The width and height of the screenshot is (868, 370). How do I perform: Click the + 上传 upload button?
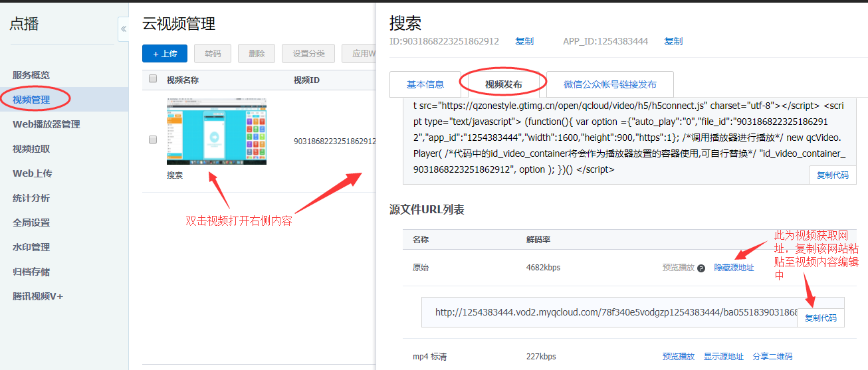click(165, 54)
